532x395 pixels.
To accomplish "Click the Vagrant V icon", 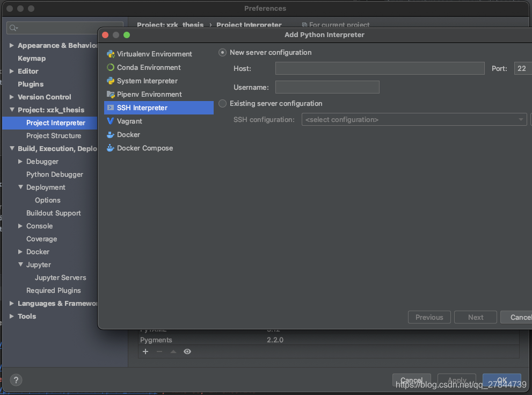I will click(x=110, y=121).
